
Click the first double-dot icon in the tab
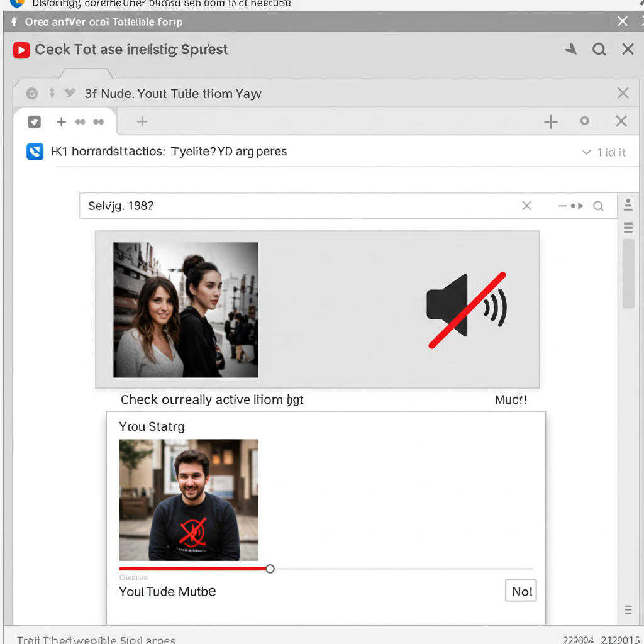[80, 122]
